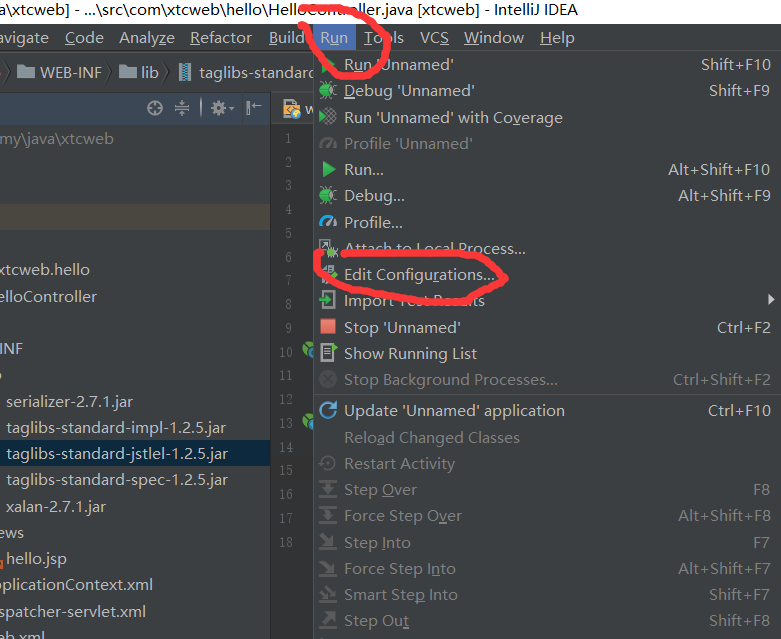Viewport: 781px width, 639px height.
Task: Select serializer-2.7.1.jar in project tree
Action: (x=69, y=402)
